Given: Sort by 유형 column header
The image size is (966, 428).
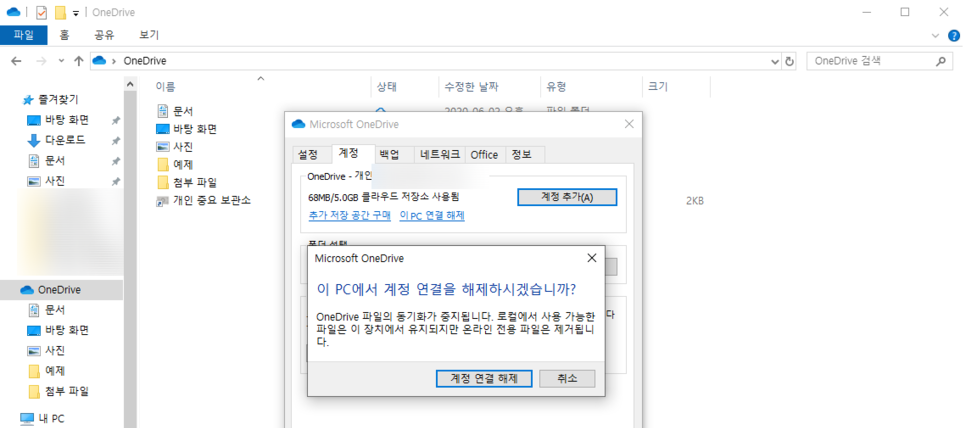Looking at the screenshot, I should point(556,87).
